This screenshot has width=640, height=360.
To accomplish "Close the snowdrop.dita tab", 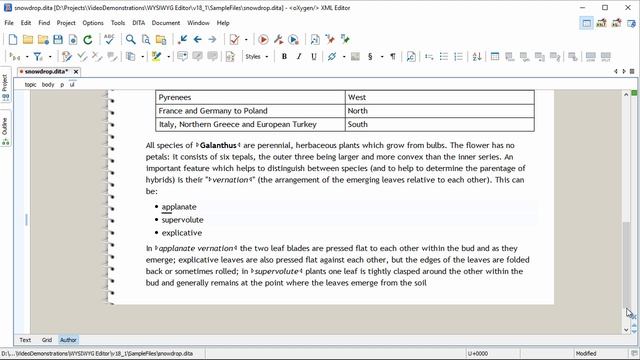I will [x=76, y=72].
